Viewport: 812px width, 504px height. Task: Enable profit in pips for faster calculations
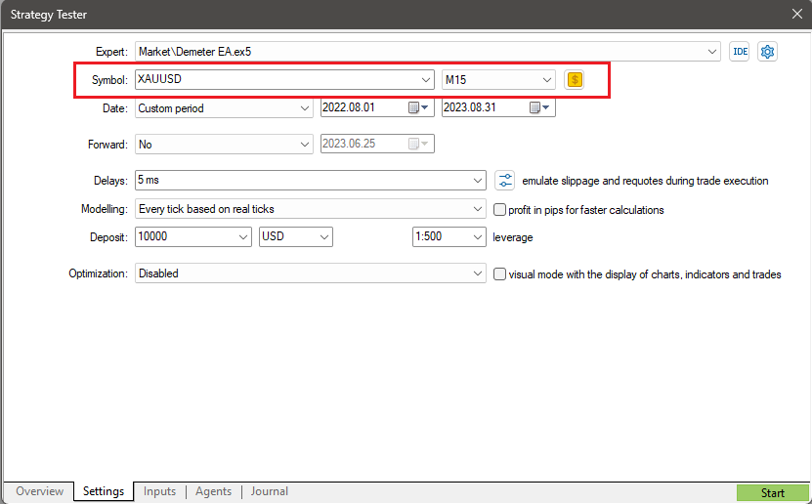499,210
